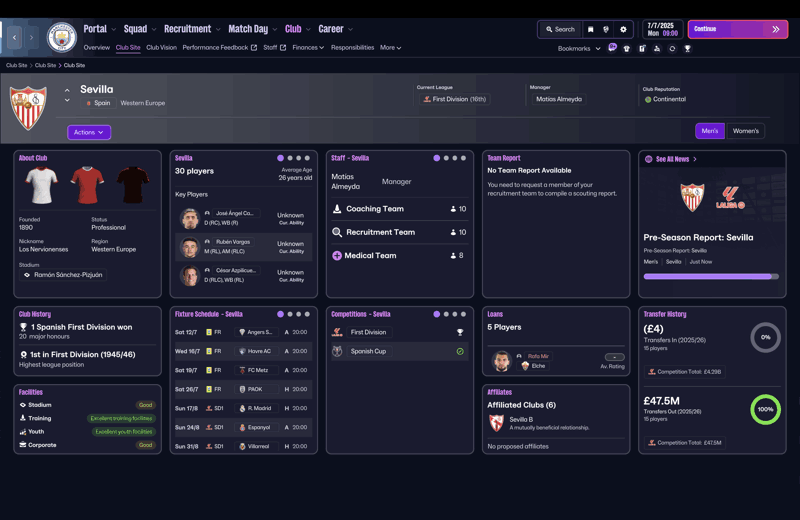Open the bookmark icon beside Search
The height and width of the screenshot is (520, 800).
pyautogui.click(x=590, y=30)
